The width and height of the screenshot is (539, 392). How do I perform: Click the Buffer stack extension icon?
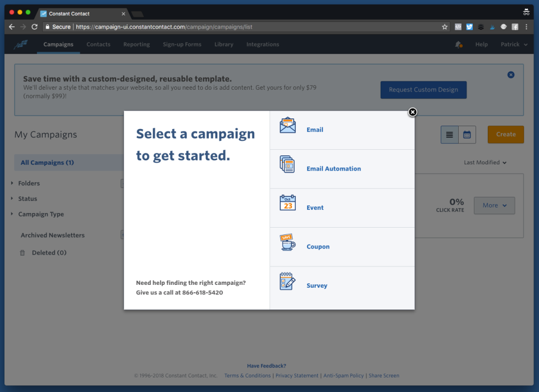(481, 27)
